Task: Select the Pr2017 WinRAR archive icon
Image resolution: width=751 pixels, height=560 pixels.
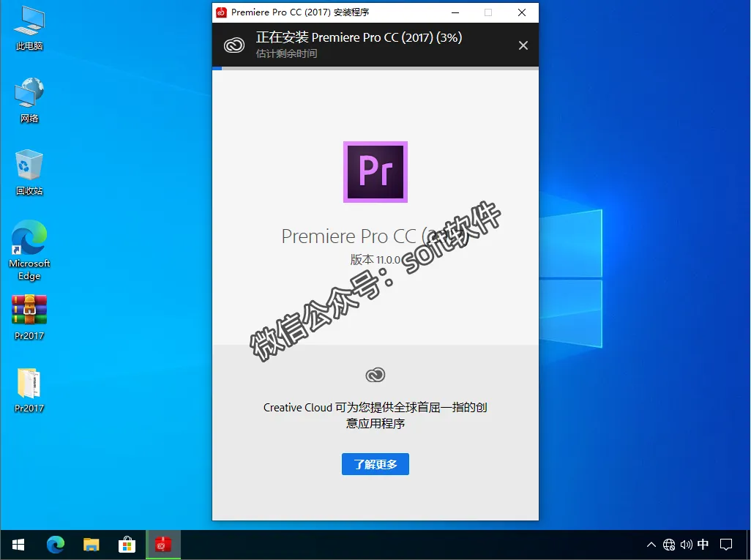Action: (x=29, y=318)
